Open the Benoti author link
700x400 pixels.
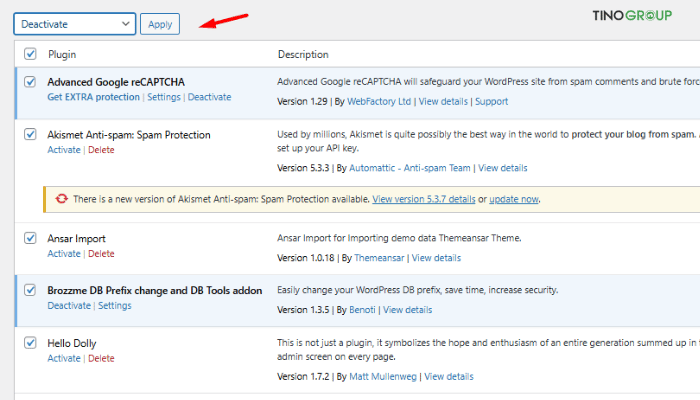point(362,309)
